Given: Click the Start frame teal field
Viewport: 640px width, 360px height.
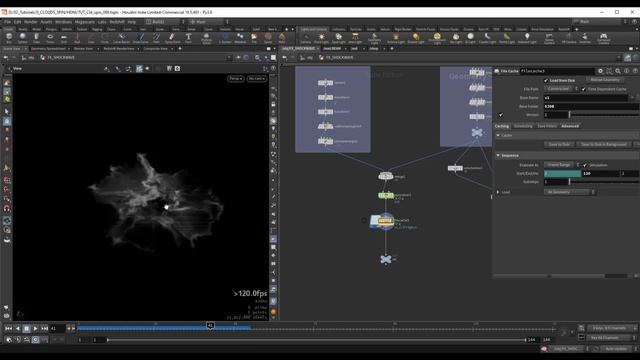Looking at the screenshot, I should click(x=562, y=173).
